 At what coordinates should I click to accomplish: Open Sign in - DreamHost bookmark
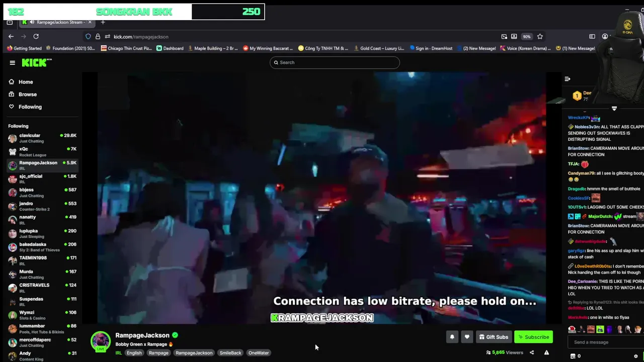point(431,48)
